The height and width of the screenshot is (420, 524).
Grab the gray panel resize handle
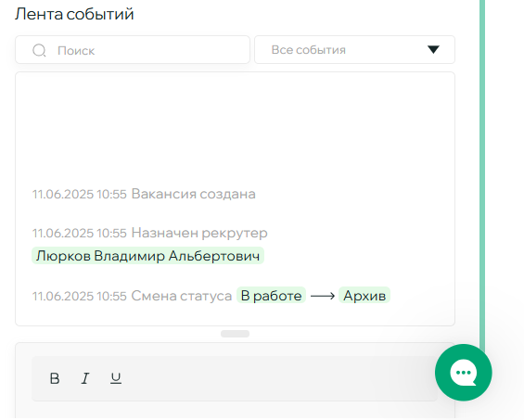pyautogui.click(x=235, y=334)
